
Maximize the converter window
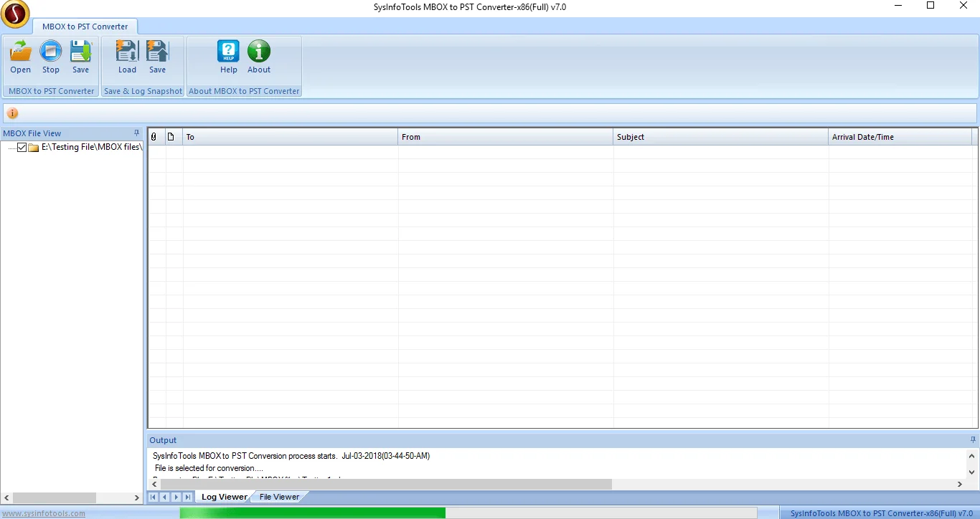pos(930,6)
